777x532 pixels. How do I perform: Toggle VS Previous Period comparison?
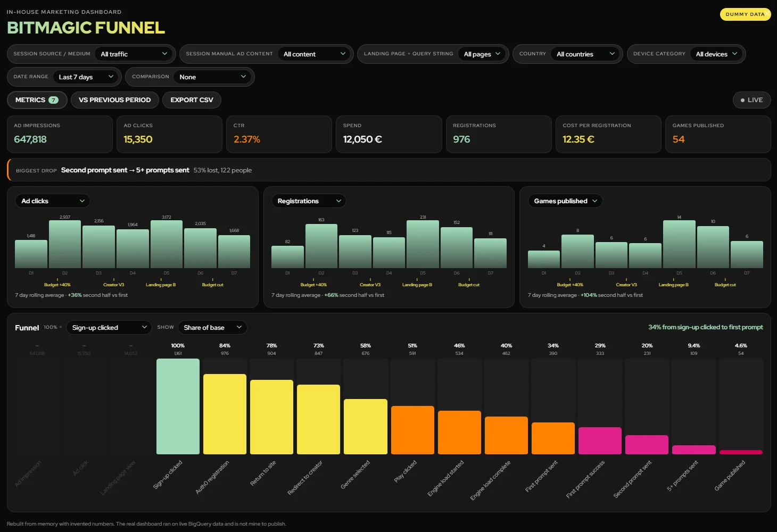click(114, 100)
